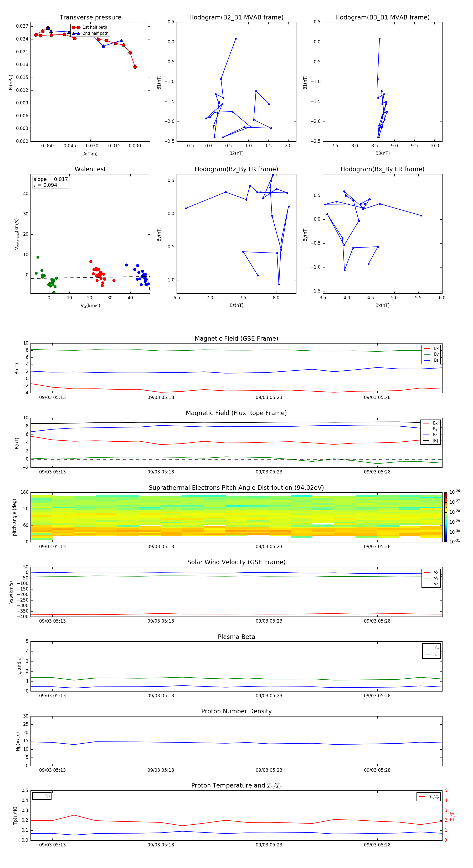The width and height of the screenshot is (473, 868).
Task: Click the 'A(T·m)' x-axis label
Action: (x=90, y=154)
